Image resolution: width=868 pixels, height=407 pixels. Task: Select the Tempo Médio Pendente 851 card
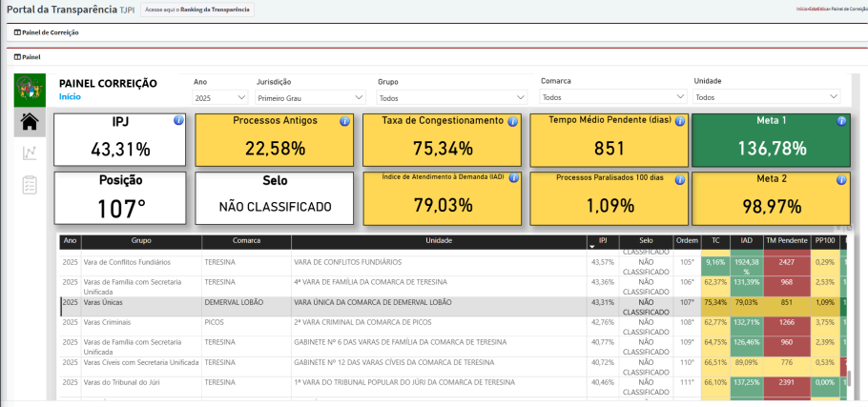(609, 140)
